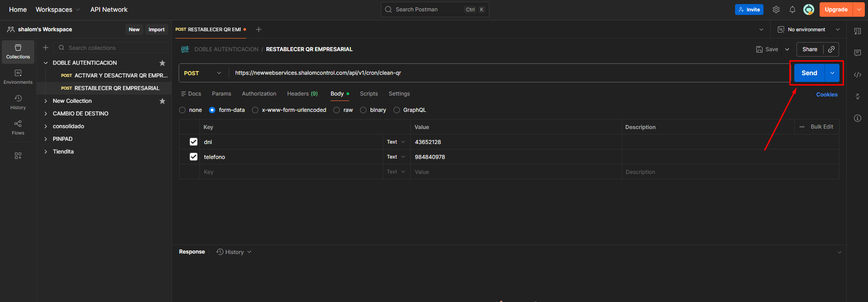Click into the request URL field
Viewport: 868px width, 302px height.
[498, 73]
